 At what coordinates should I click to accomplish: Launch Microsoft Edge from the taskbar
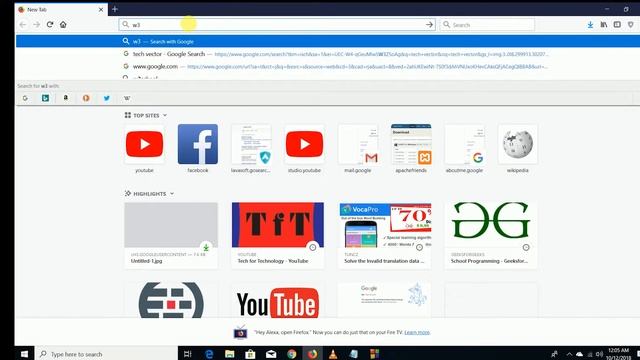[x=209, y=354]
